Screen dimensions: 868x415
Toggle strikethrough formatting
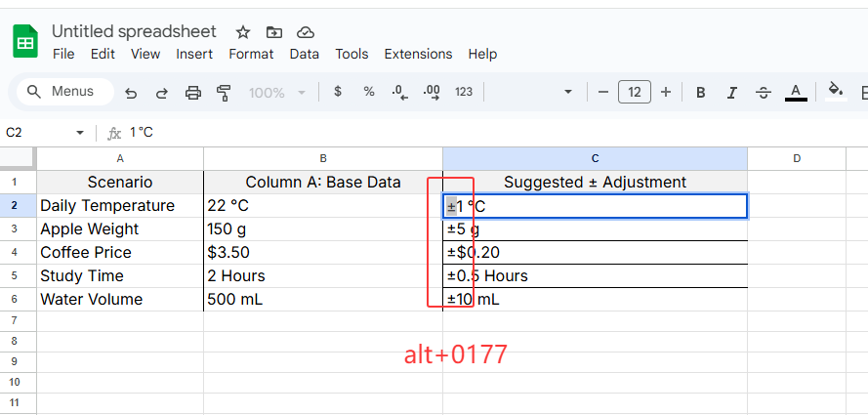(x=764, y=93)
